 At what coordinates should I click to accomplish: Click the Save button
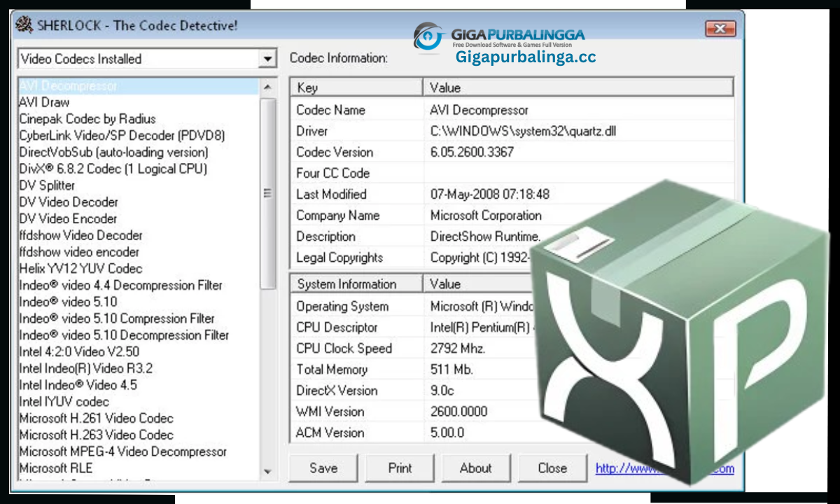click(323, 468)
